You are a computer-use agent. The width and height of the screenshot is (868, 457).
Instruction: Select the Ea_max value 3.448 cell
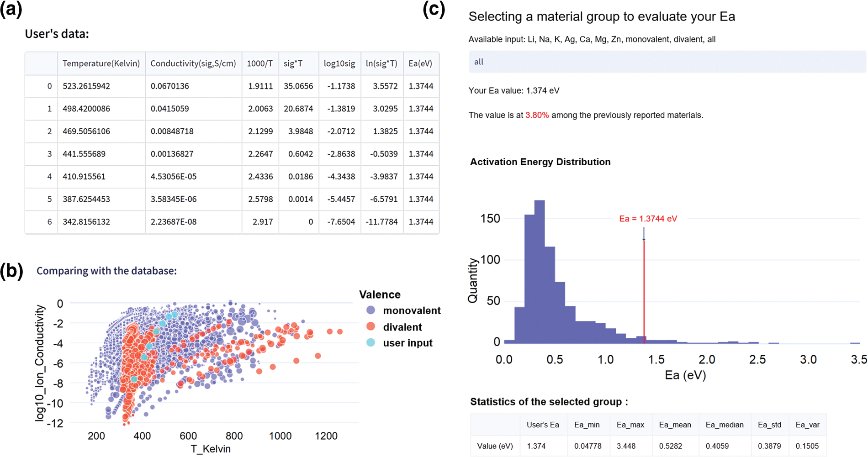(x=626, y=446)
